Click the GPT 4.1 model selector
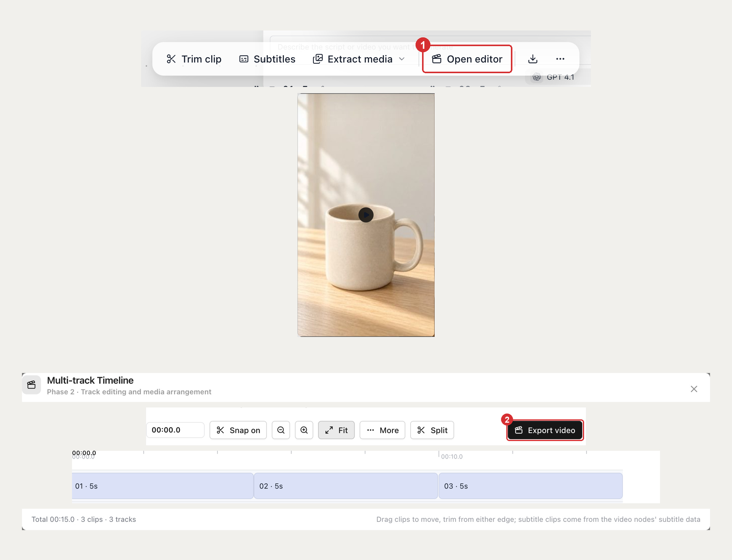This screenshot has height=560, width=732. (554, 77)
